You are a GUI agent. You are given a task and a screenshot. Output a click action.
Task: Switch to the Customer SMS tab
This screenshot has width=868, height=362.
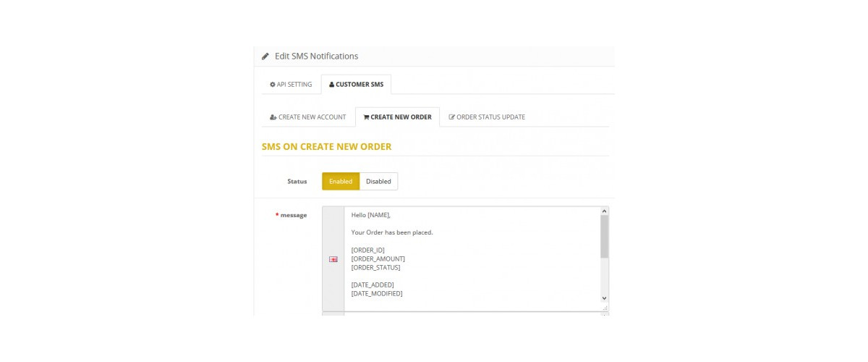tap(356, 85)
